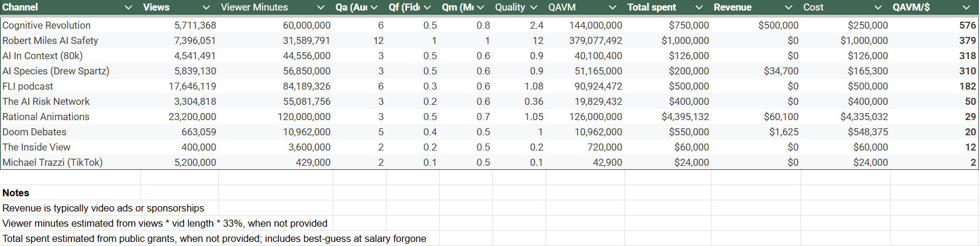
Task: Select FLI podcast's views cell 17,646,119
Action: (192, 86)
